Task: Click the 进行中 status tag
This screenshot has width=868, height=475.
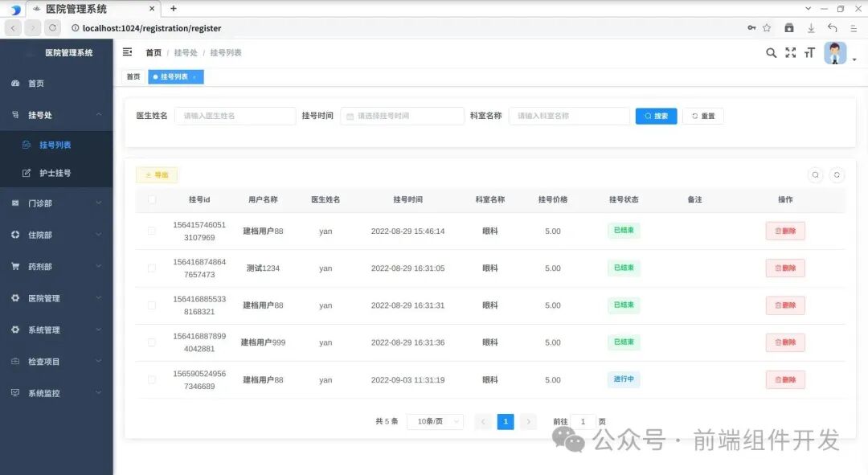Action: (x=624, y=379)
